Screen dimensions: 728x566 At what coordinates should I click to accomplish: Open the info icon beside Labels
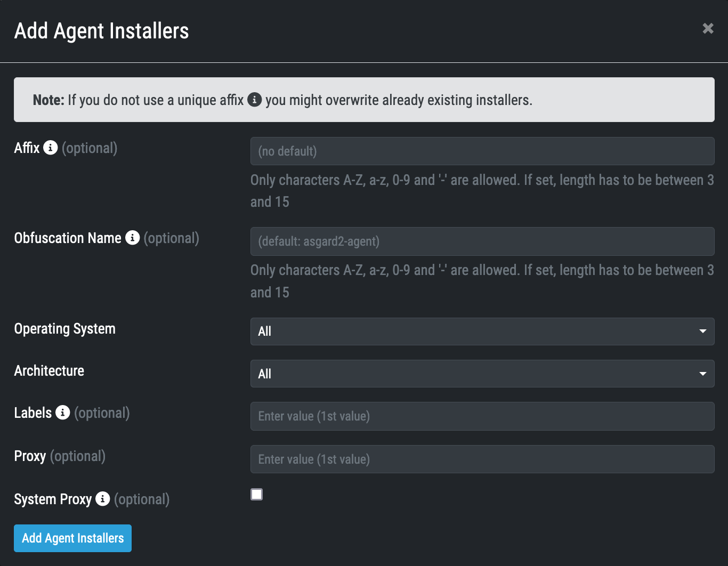[x=63, y=413]
